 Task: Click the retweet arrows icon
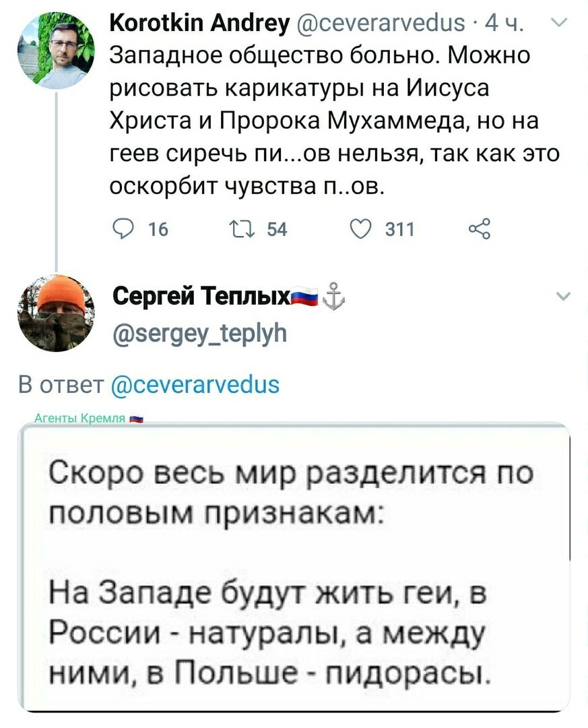pyautogui.click(x=242, y=229)
